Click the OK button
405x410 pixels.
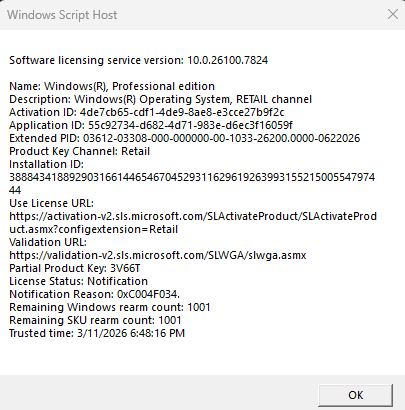pyautogui.click(x=355, y=395)
